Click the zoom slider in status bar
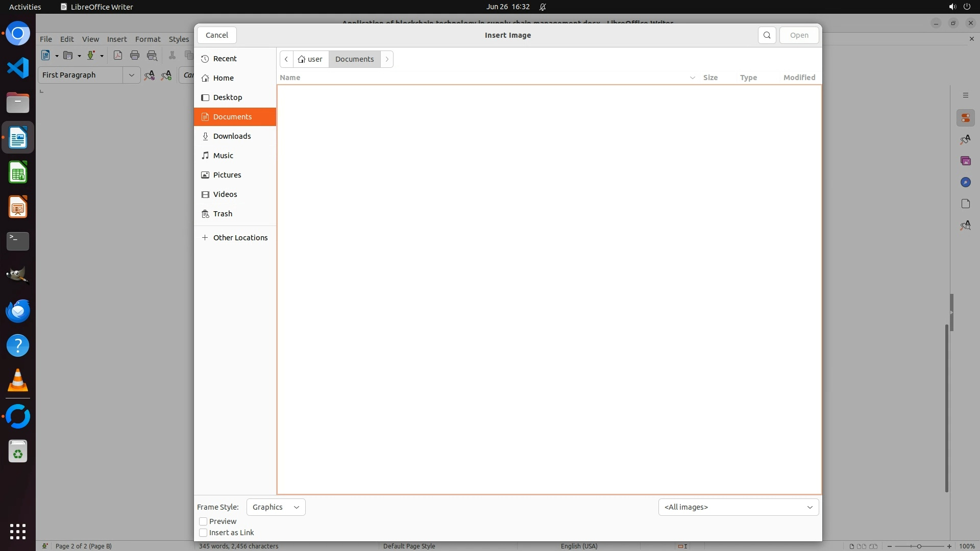Screen dimensions: 980x551 [919, 546]
